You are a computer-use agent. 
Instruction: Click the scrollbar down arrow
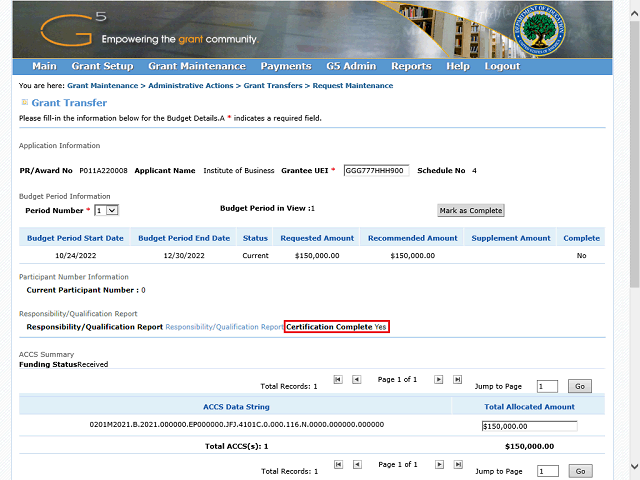pos(634,466)
